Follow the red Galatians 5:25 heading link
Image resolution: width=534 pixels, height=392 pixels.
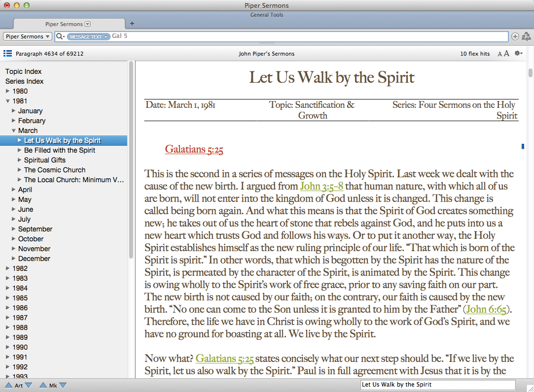[x=194, y=149]
